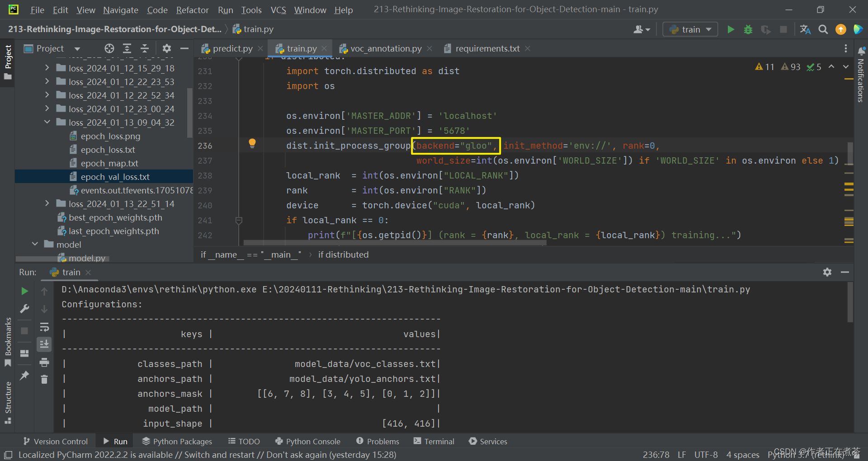This screenshot has width=868, height=461.
Task: Collapse the loss_2024_01_13_09_04_32 folder
Action: (47, 122)
